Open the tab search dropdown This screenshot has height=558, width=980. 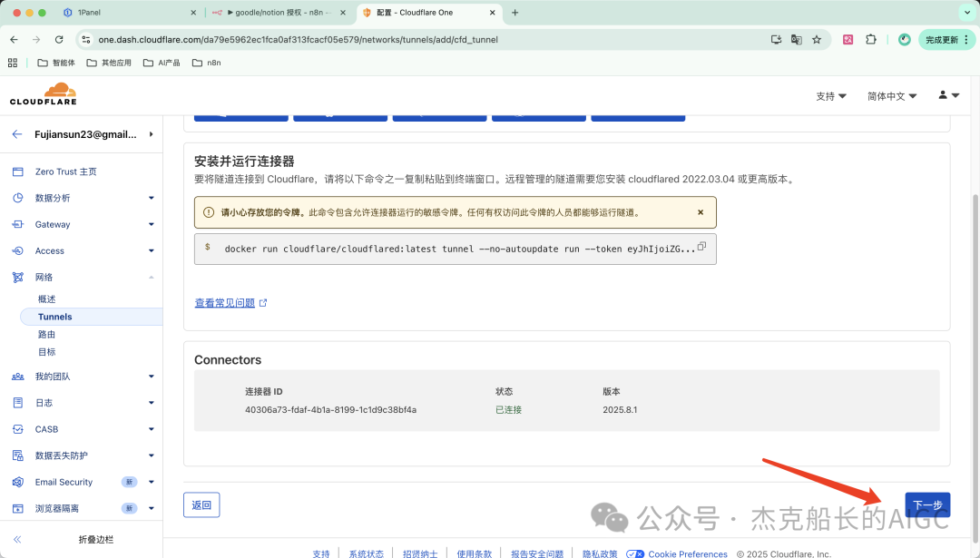pos(967,13)
